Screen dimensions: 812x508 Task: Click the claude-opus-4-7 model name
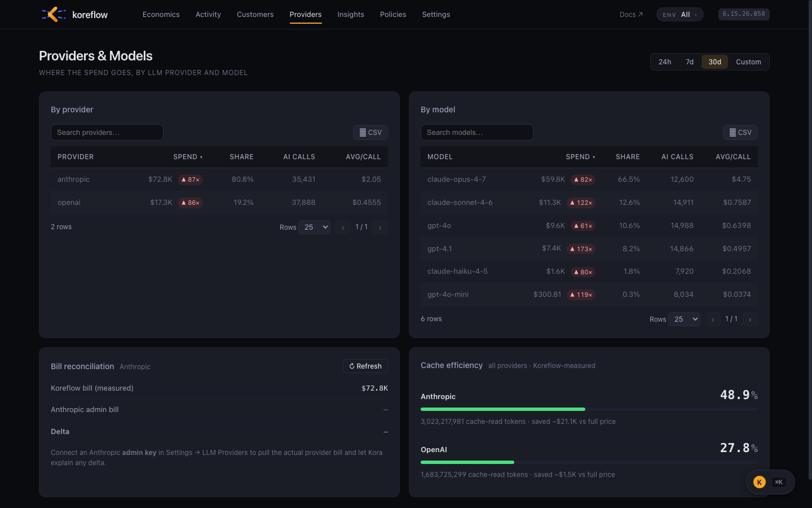coord(457,179)
